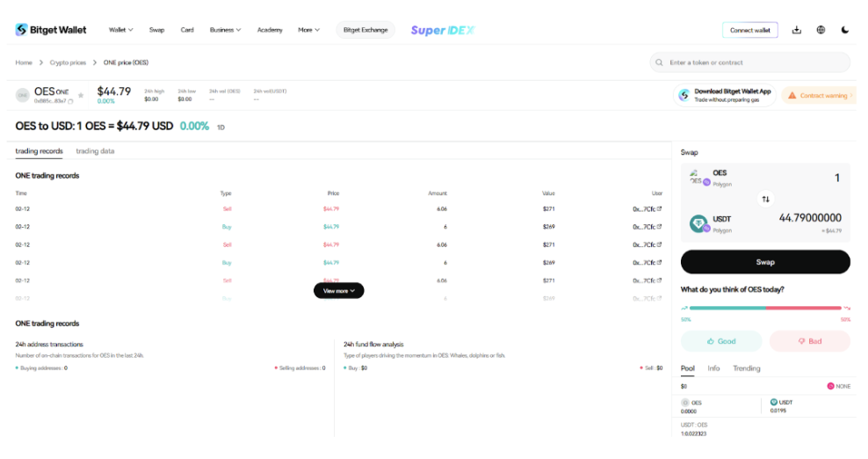Open the Contract warning notice
The height and width of the screenshot is (459, 868).
point(820,95)
